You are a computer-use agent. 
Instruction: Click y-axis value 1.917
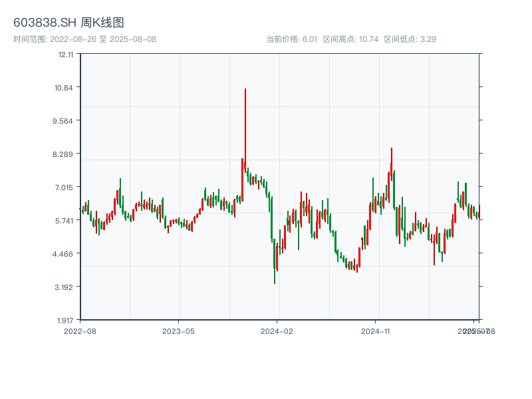point(65,321)
